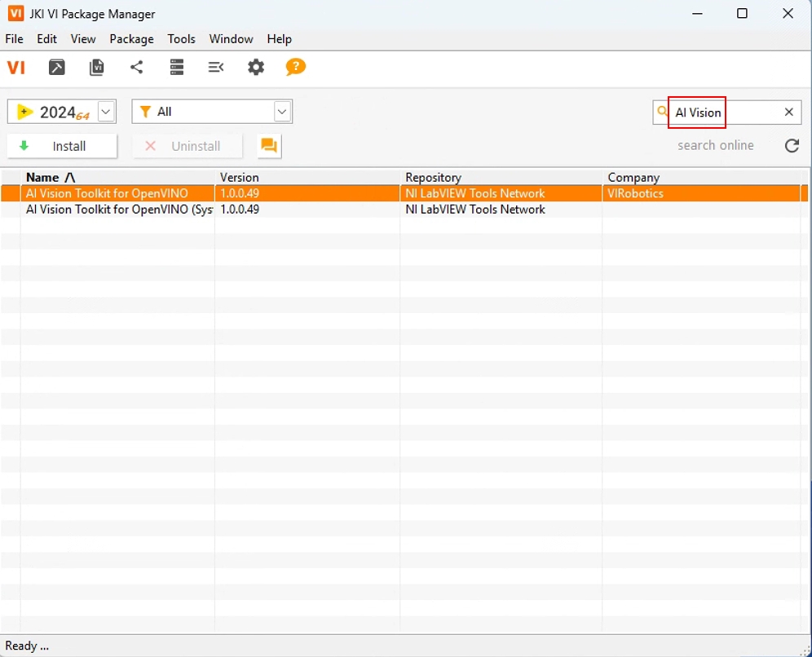
Task: Refresh the package list with circular arrow
Action: 792,145
